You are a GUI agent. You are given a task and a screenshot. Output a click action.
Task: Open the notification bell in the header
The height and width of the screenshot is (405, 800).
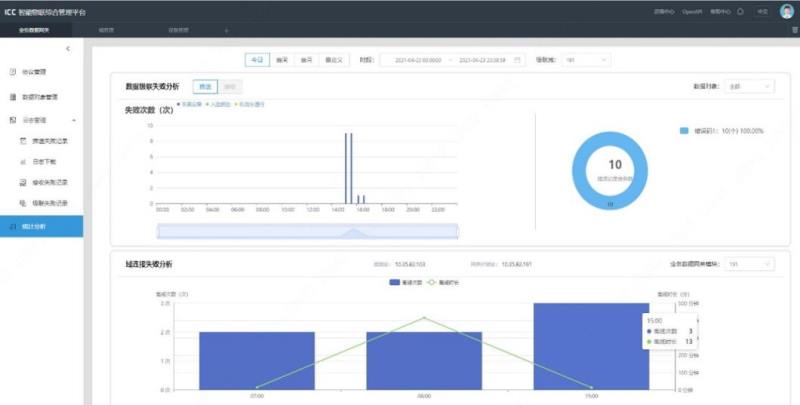pos(740,11)
